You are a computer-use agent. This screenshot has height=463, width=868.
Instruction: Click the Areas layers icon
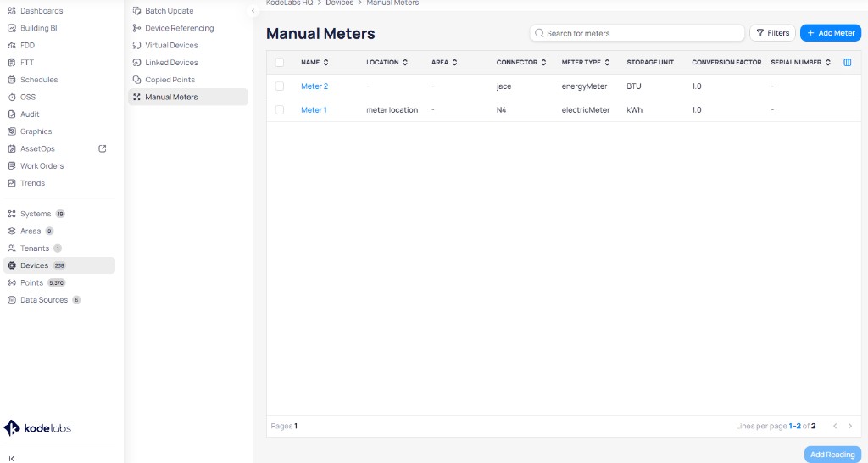click(12, 231)
